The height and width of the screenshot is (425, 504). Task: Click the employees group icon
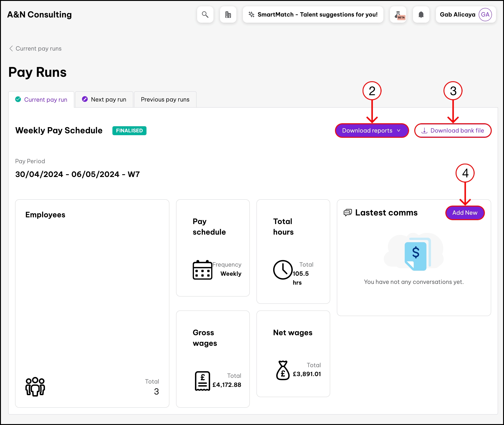coord(35,387)
